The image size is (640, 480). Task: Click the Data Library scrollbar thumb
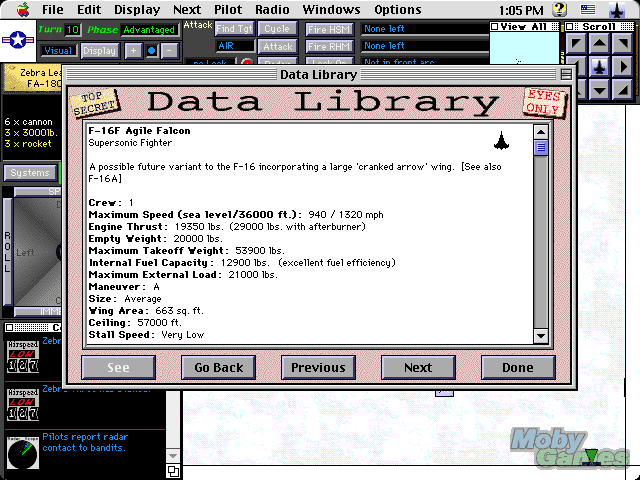click(x=541, y=147)
